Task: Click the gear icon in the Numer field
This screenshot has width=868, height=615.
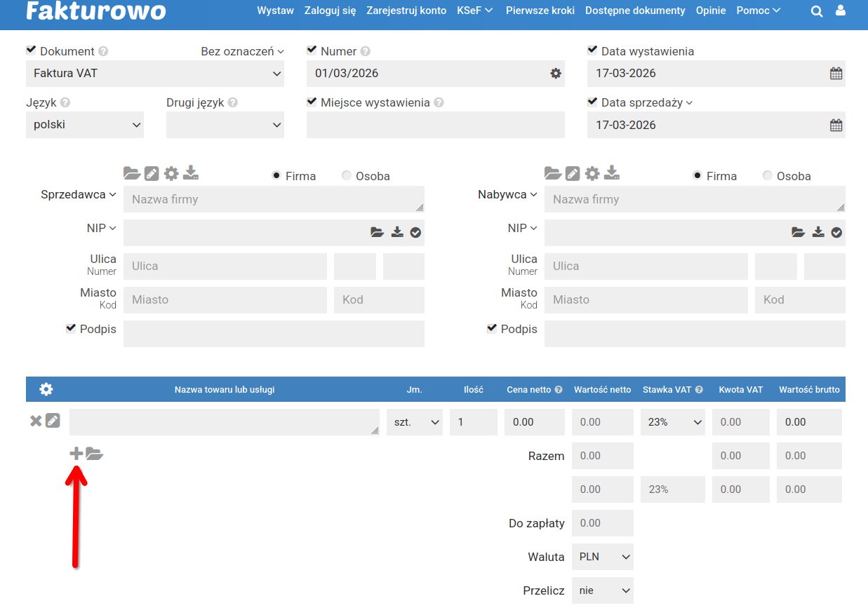Action: (555, 74)
